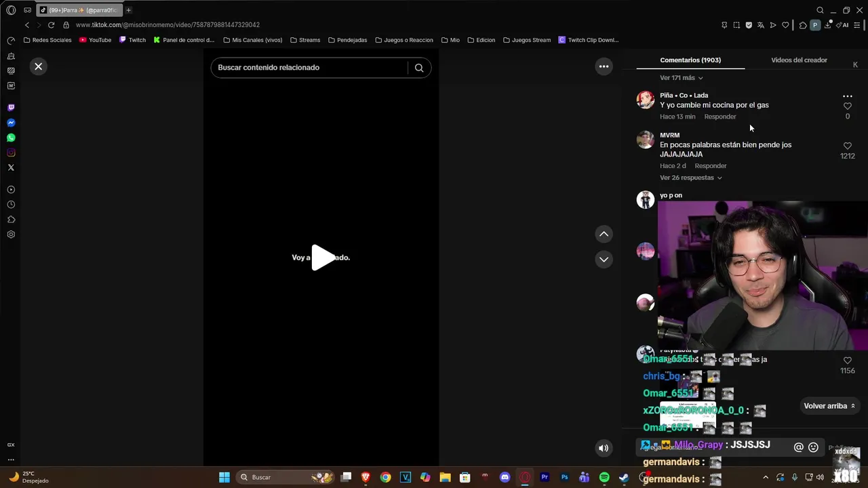
Task: Open the Opera menu logo
Action: (11, 10)
